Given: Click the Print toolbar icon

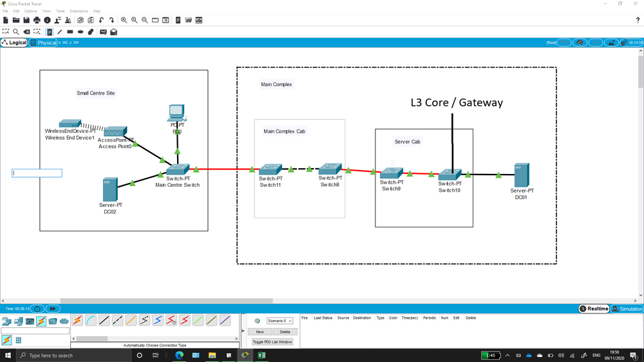Looking at the screenshot, I should [x=37, y=20].
